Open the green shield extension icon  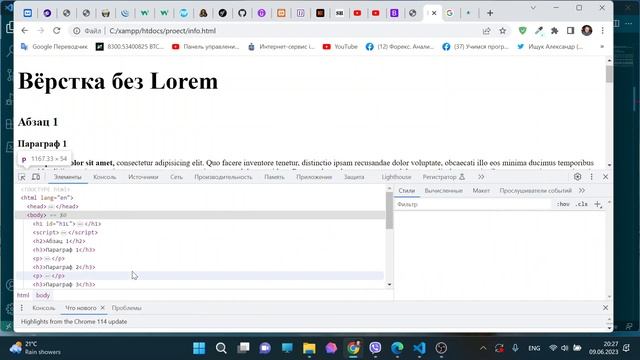pos(522,31)
